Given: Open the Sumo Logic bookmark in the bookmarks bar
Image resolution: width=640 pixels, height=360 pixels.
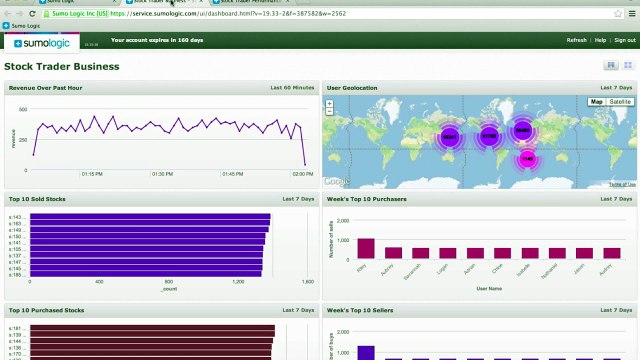Looking at the screenshot, I should pyautogui.click(x=22, y=26).
